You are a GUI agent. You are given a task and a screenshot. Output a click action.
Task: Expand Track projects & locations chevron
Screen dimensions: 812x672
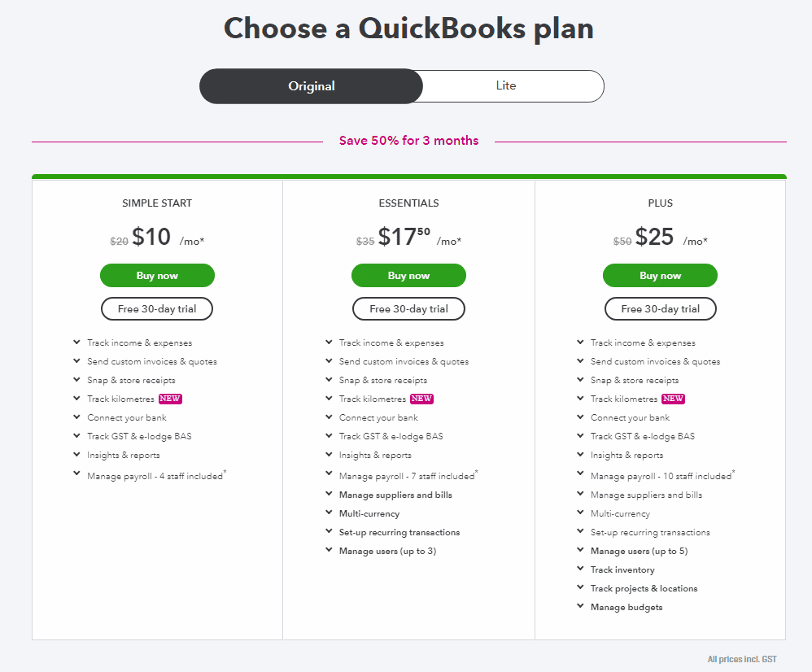coord(580,587)
